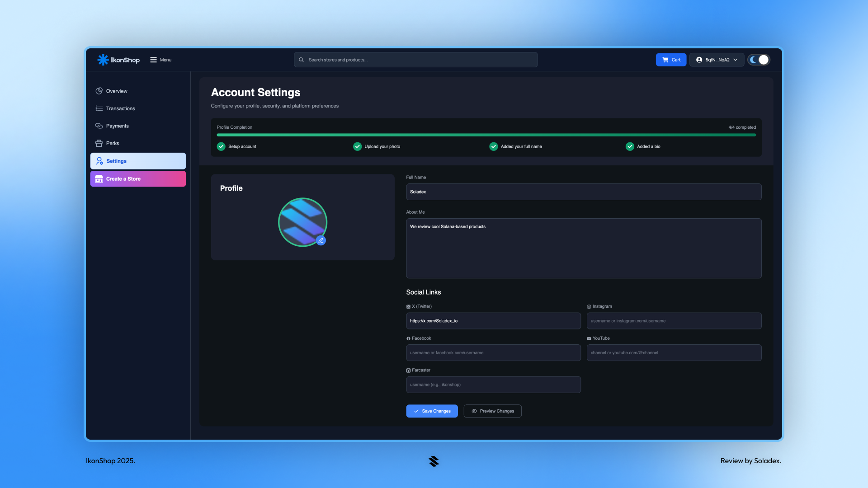Screen dimensions: 868x488
Task: Click the 'IkonShop 2025.' caption
Action: 110,461
